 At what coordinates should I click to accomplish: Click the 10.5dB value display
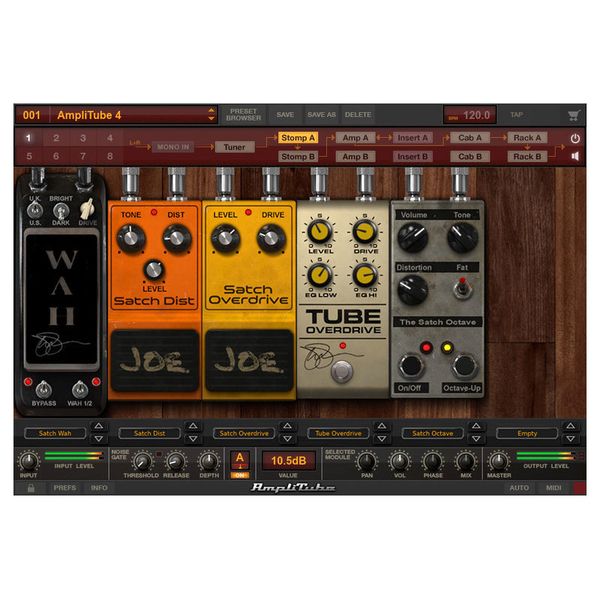[x=289, y=461]
